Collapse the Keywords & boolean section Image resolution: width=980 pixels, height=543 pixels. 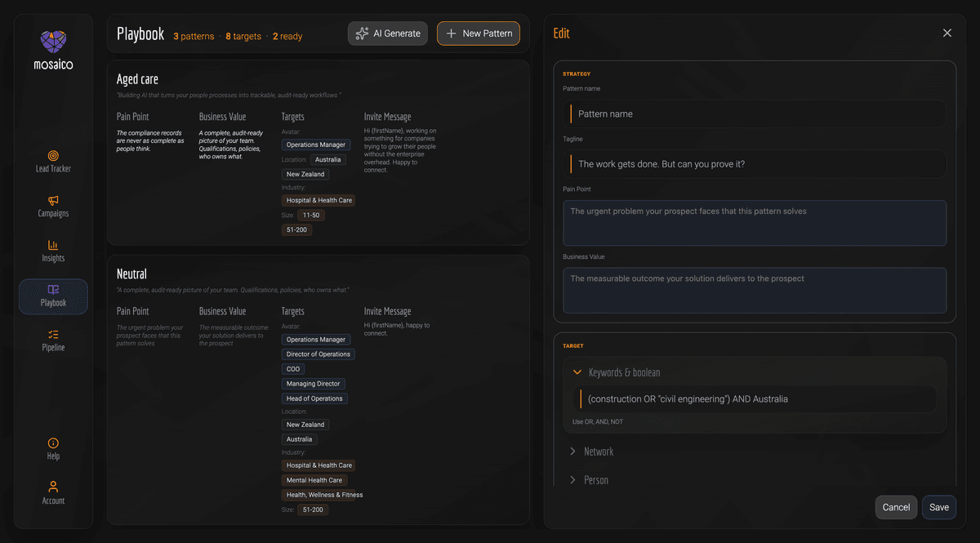(577, 372)
